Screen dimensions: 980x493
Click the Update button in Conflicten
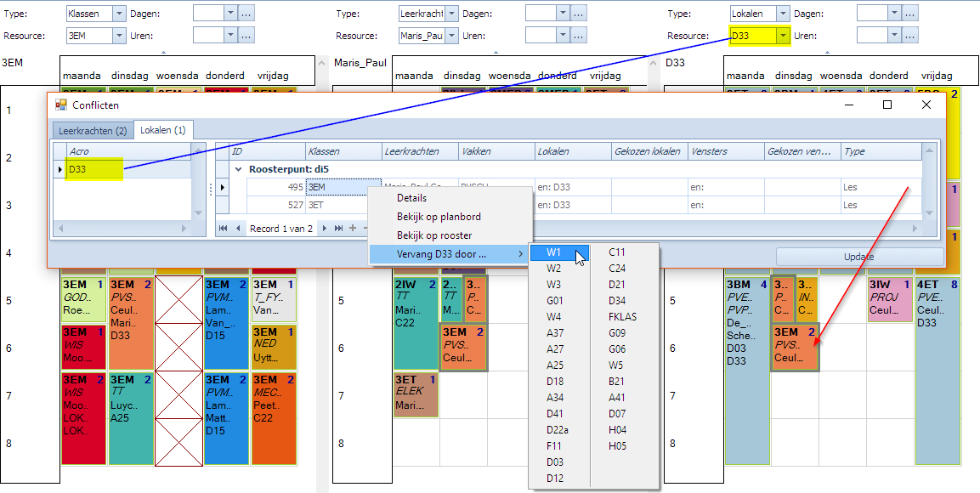(x=859, y=257)
